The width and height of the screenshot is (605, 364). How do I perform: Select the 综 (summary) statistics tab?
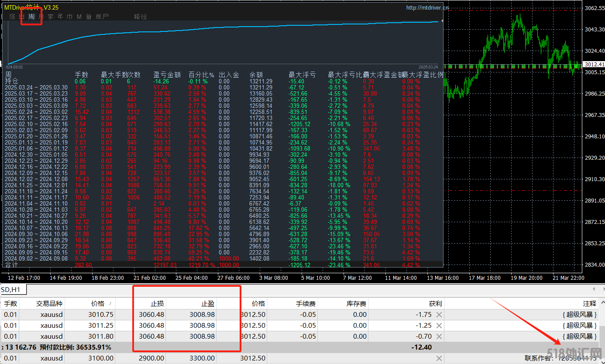[x=12, y=17]
